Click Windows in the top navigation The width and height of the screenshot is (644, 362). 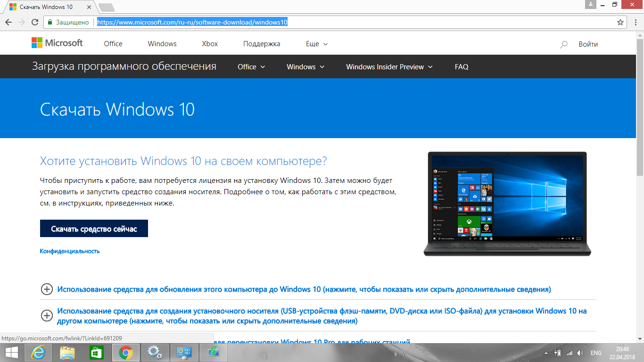click(x=162, y=44)
